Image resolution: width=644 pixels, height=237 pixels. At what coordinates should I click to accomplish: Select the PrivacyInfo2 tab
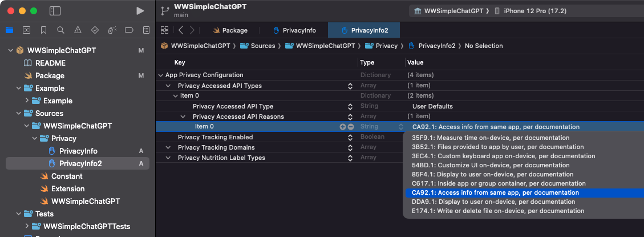point(364,30)
